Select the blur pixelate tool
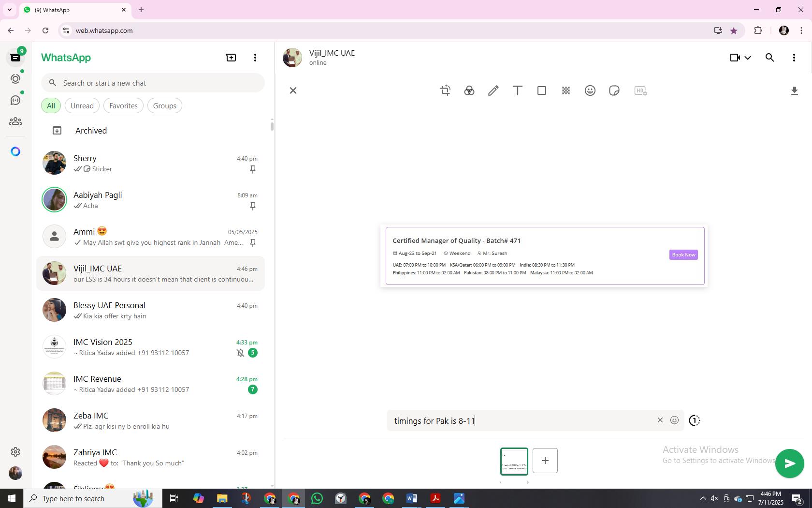This screenshot has height=508, width=812. click(565, 90)
